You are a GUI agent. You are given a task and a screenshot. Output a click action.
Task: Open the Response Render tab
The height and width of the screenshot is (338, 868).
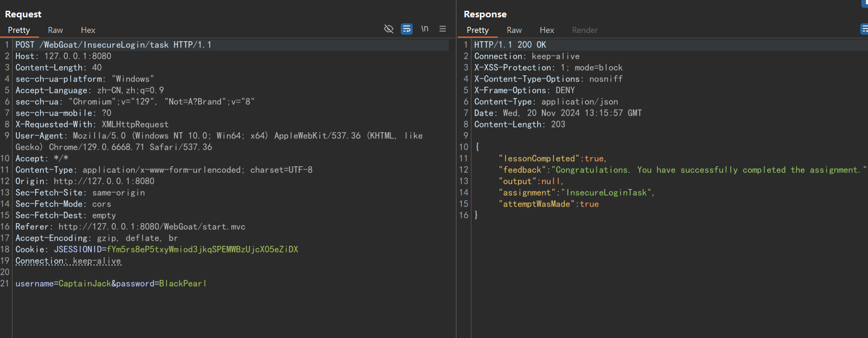tap(585, 30)
